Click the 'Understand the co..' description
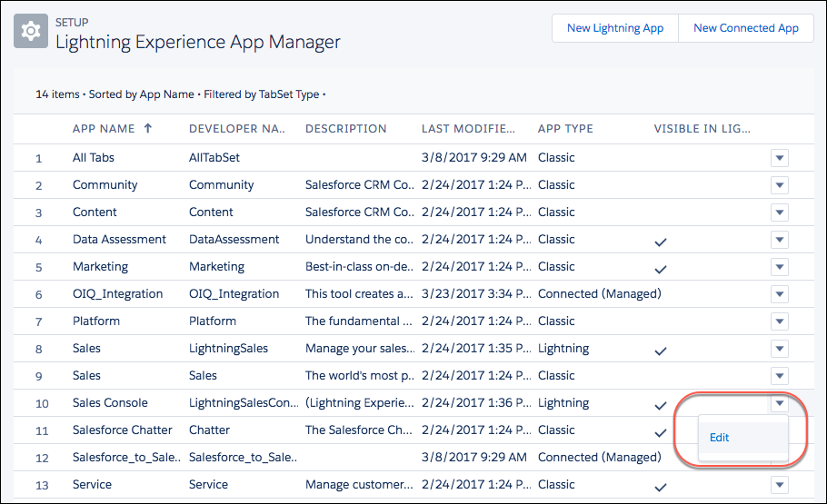This screenshot has height=504, width=827. click(359, 240)
